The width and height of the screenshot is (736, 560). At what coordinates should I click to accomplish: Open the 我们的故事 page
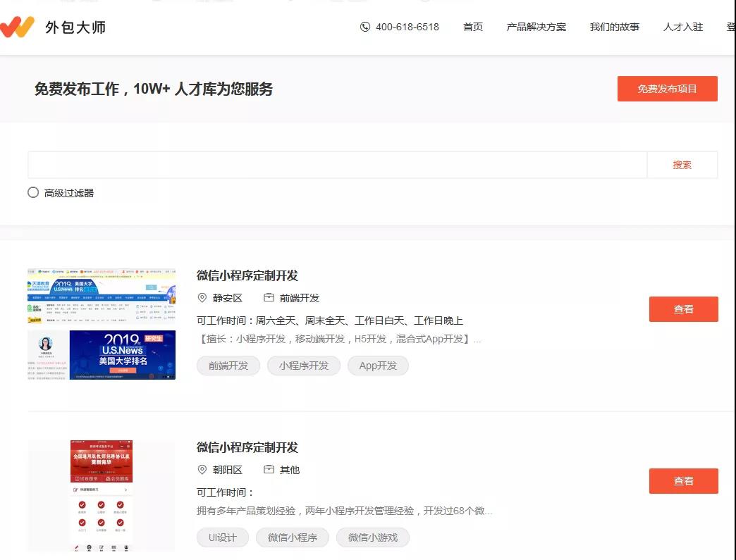(x=614, y=27)
